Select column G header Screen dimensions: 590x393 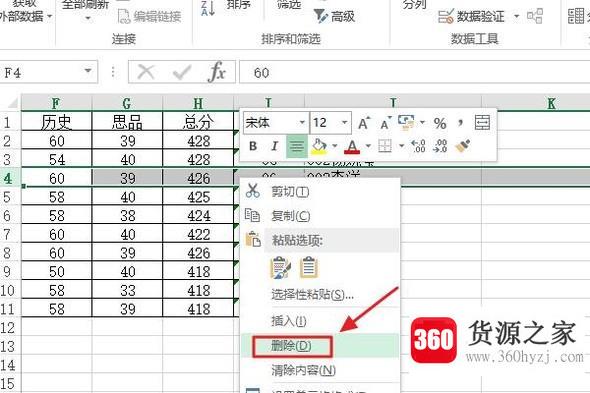[x=127, y=102]
